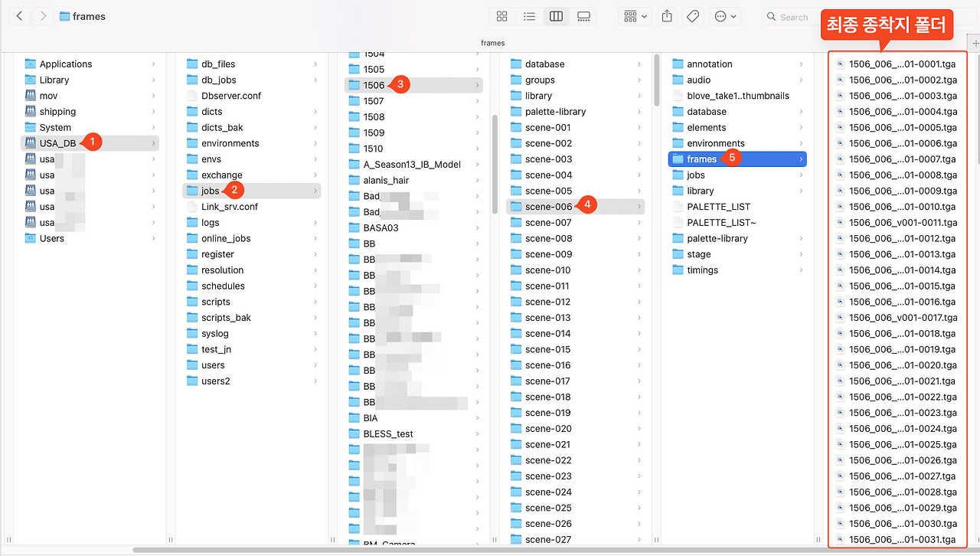Select the audio folder icon
The height and width of the screenshot is (556, 980).
pyautogui.click(x=678, y=80)
